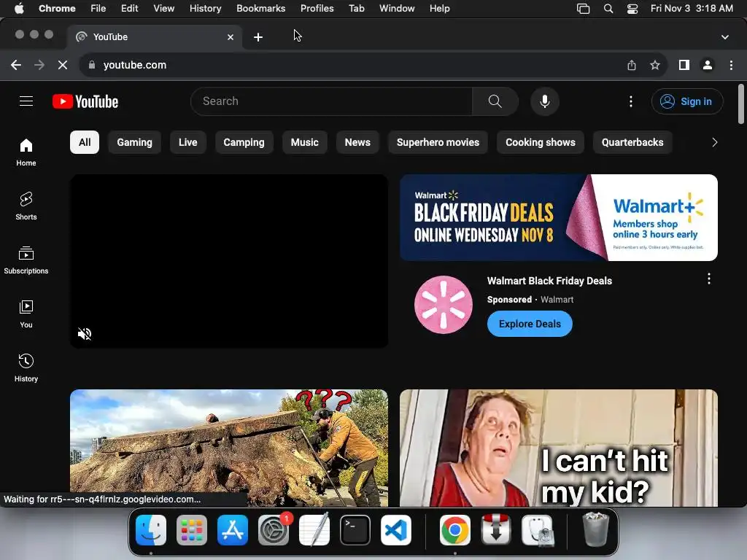Start voice search with microphone icon

tap(544, 101)
